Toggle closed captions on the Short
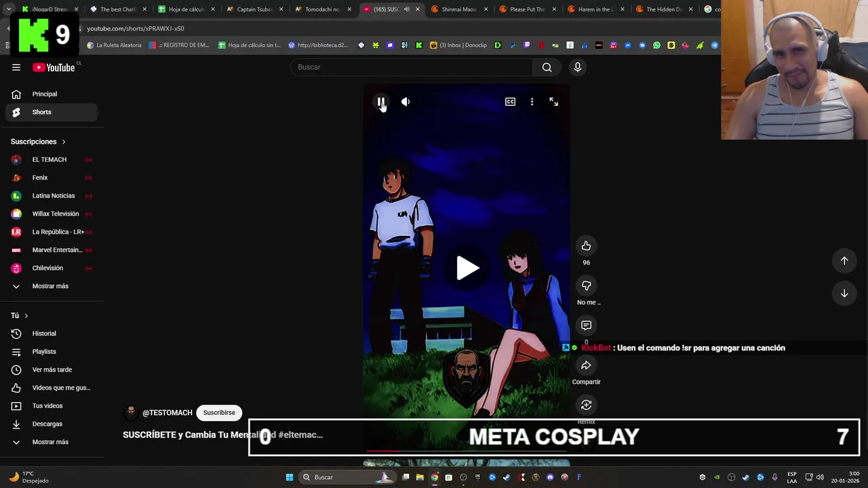This screenshot has width=868, height=488. tap(510, 102)
